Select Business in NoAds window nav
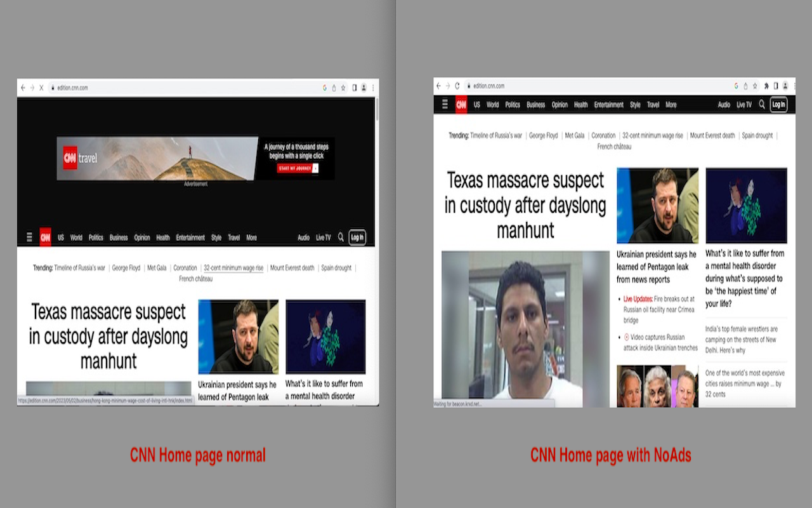The image size is (812, 508). click(x=536, y=105)
